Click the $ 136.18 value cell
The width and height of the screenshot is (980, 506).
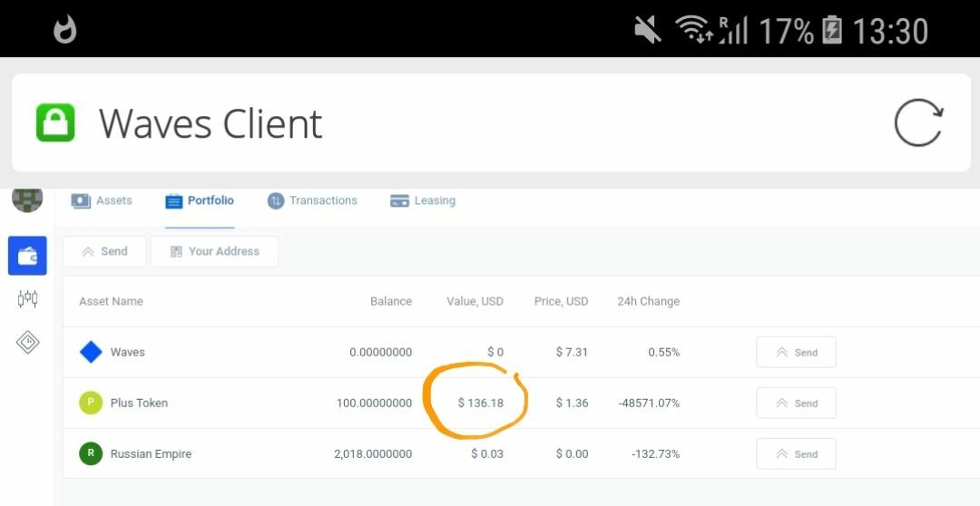tap(481, 403)
